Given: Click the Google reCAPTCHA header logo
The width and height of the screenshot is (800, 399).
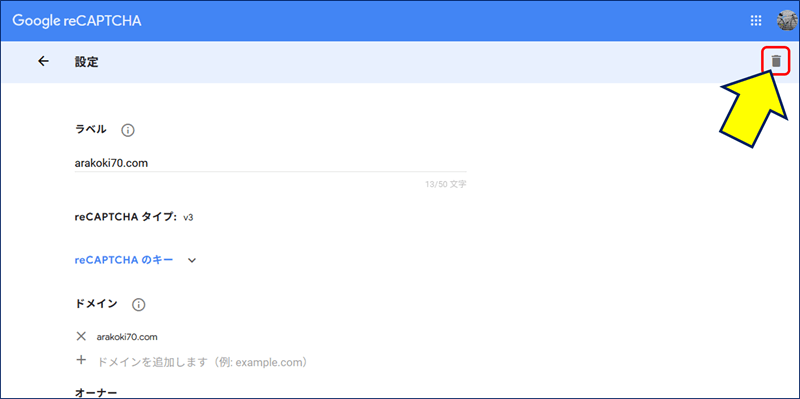Looking at the screenshot, I should click(x=77, y=21).
